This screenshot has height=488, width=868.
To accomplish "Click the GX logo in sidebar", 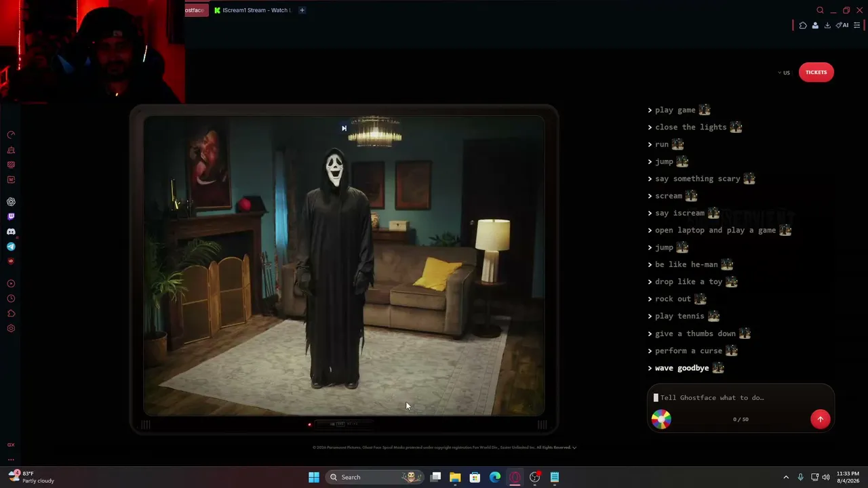I will [11, 445].
